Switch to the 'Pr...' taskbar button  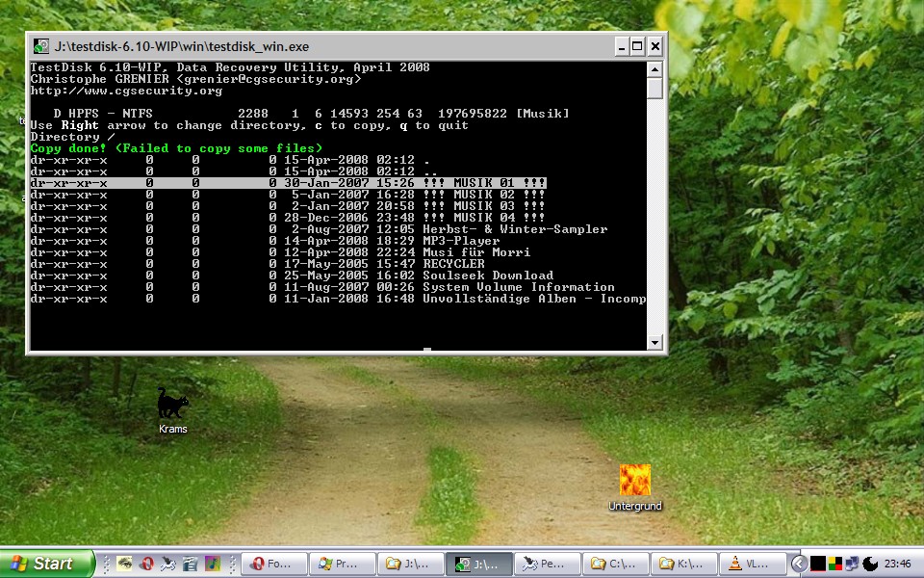[x=343, y=564]
